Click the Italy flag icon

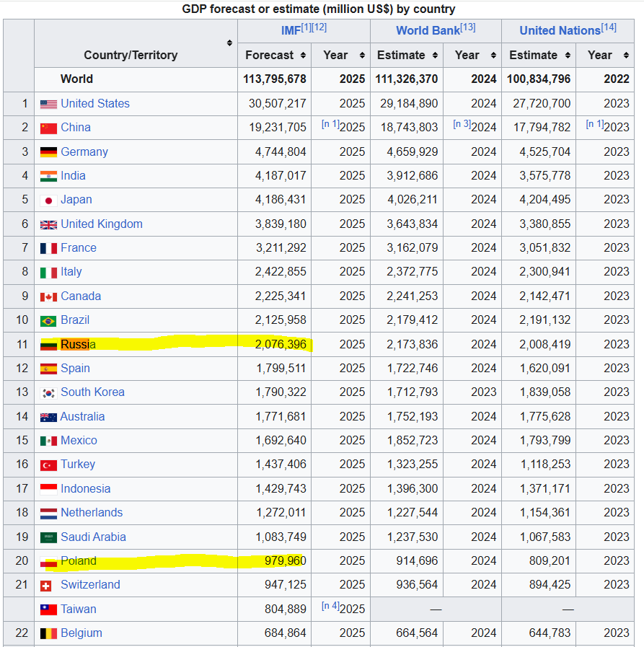click(48, 273)
